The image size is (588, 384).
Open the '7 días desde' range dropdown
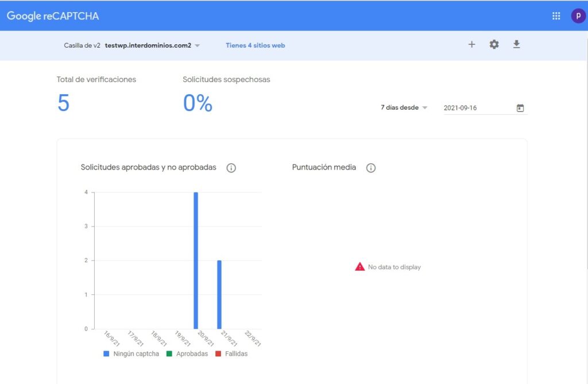pyautogui.click(x=404, y=107)
